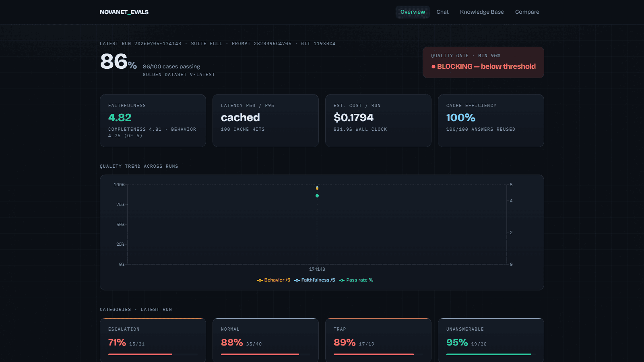644x362 pixels.
Task: Open the Knowledge Base tab
Action: (x=482, y=12)
